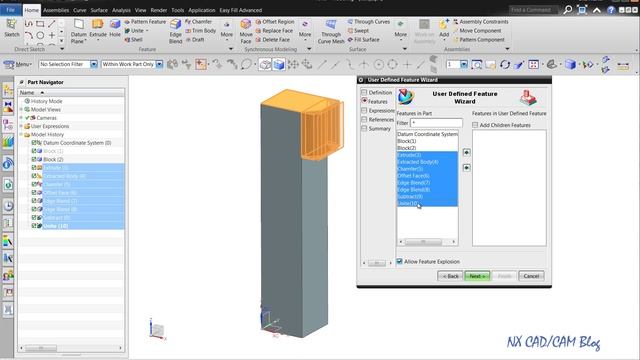
Task: Open Within Work Part Only dropdown
Action: (x=159, y=64)
